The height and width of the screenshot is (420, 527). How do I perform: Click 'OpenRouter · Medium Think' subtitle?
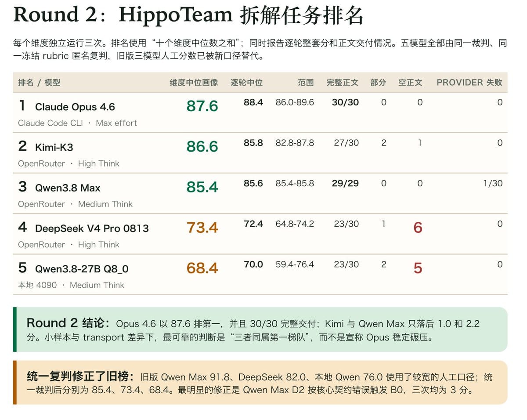pos(75,204)
